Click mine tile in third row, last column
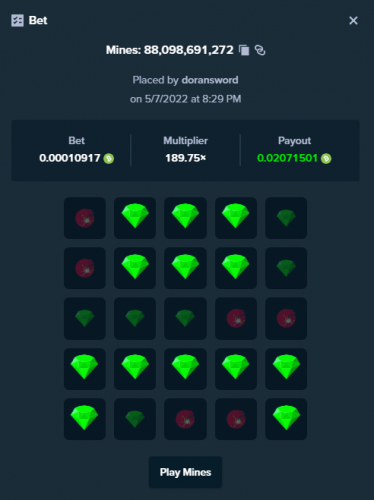 coord(286,319)
